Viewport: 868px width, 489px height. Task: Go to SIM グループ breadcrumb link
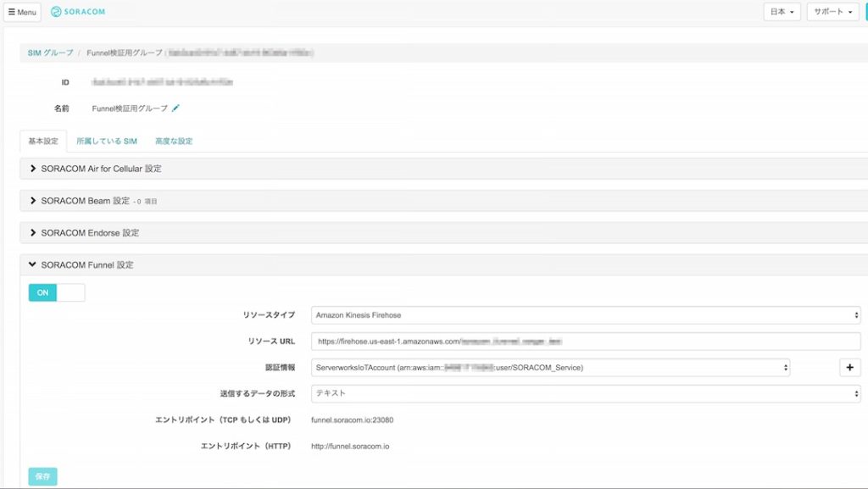50,53
